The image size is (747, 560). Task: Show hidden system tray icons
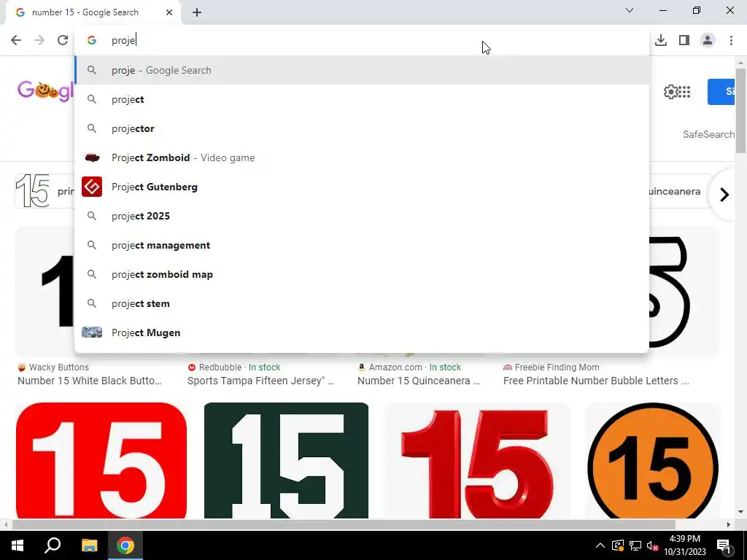pyautogui.click(x=600, y=545)
